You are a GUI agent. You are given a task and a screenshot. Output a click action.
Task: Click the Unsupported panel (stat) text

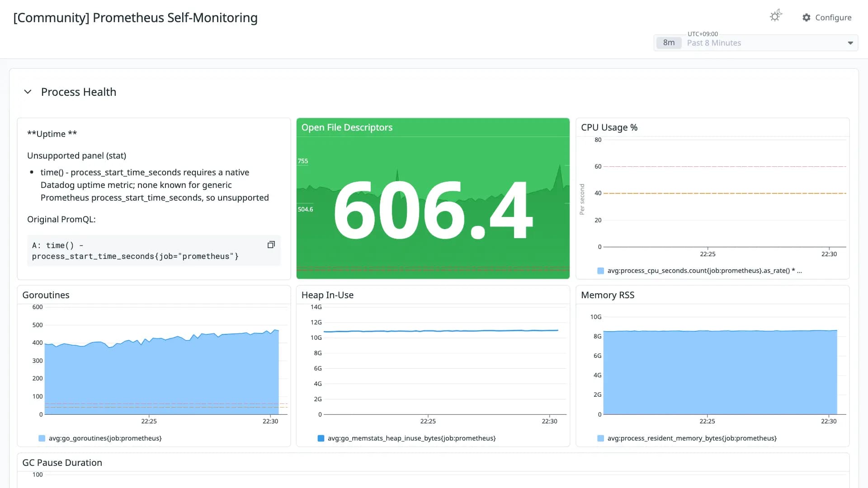pyautogui.click(x=76, y=155)
